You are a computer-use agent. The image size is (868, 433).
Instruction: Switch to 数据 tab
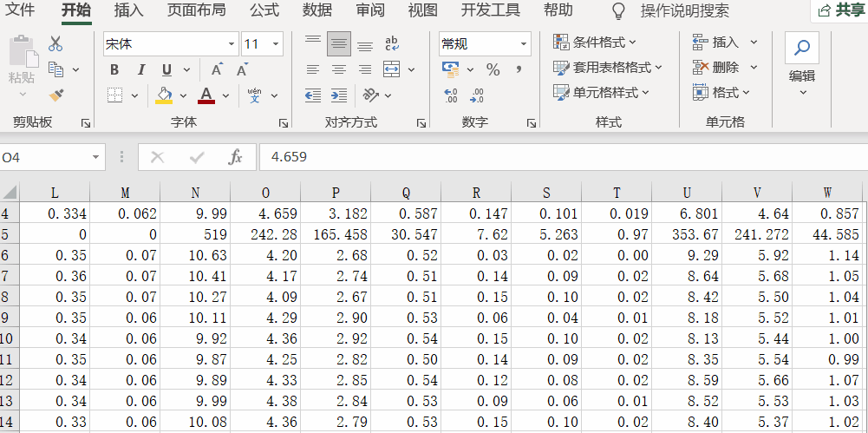coord(317,10)
